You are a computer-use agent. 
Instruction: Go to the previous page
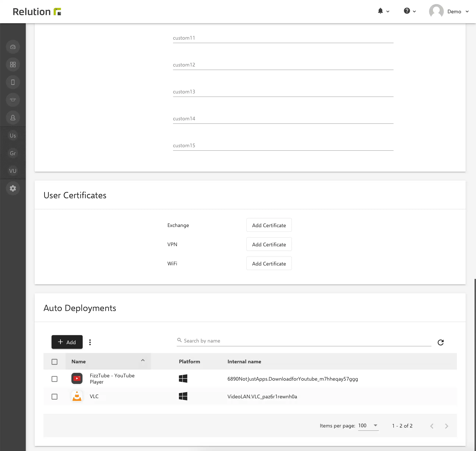[x=432, y=426]
